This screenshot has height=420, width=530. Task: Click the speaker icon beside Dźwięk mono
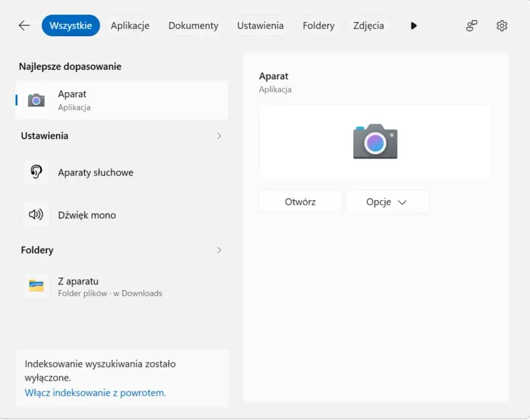[36, 215]
